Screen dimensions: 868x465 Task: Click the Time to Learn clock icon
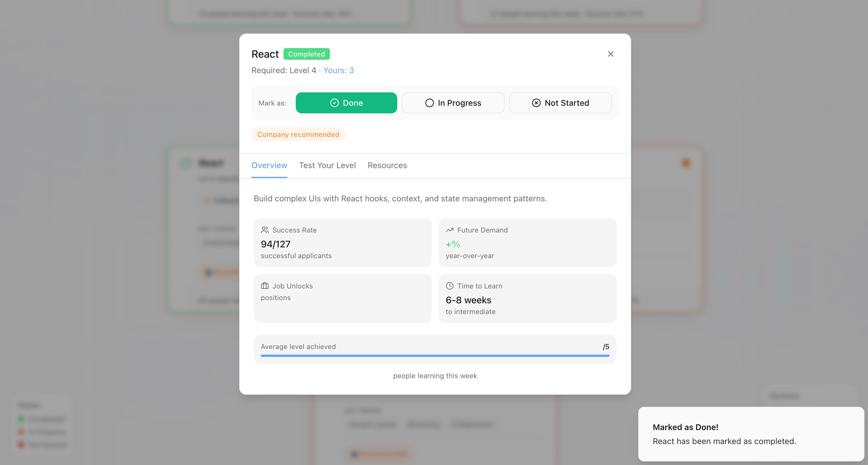pyautogui.click(x=449, y=286)
